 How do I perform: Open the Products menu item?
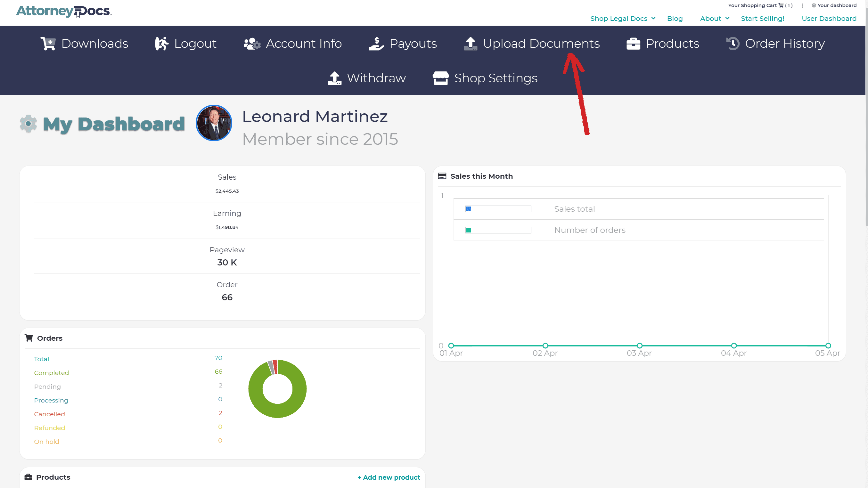click(663, 44)
